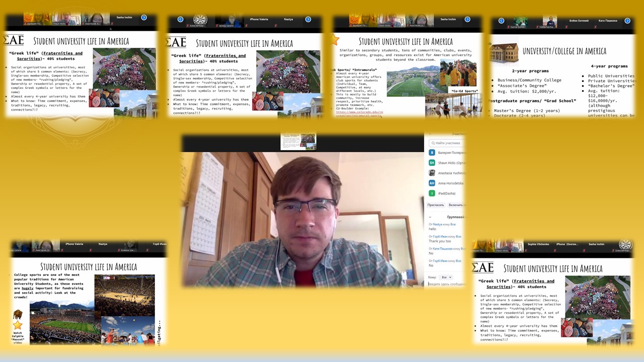Click Anastasia Yuchinska's profile photo in list
Viewport: 644px width, 362px height.
432,173
